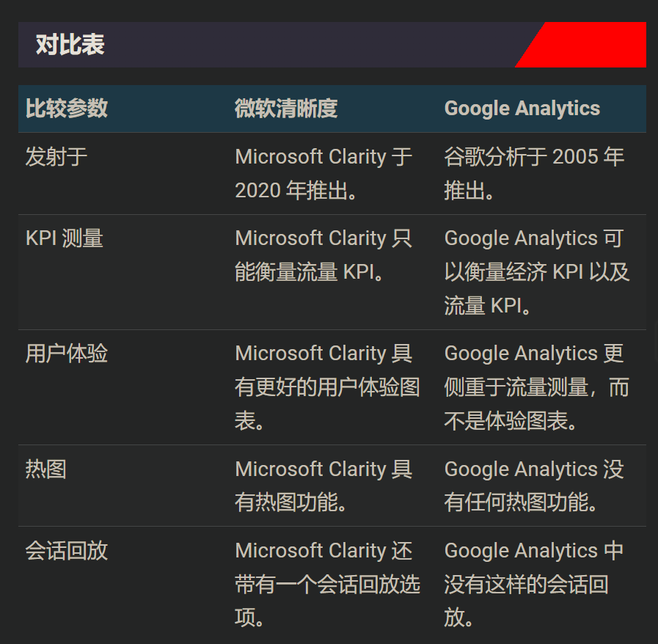Click cell about Google Analytics 侧重于流量测量
The width and height of the screenshot is (658, 644).
tap(535, 387)
